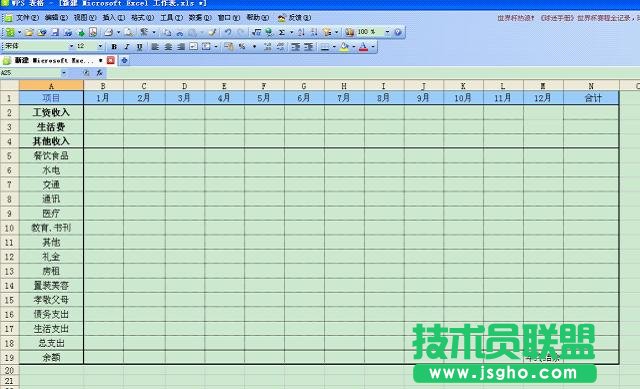Click the fill color paint bucket

point(344,47)
